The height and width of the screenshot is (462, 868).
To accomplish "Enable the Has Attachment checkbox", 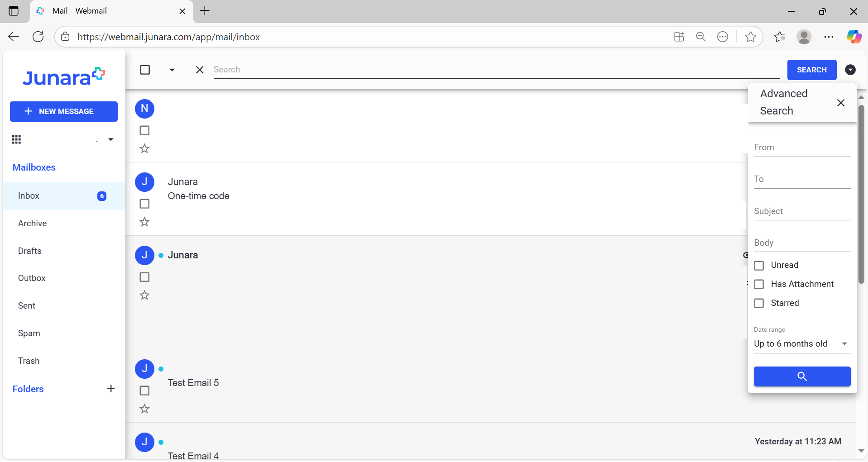I will click(x=759, y=284).
